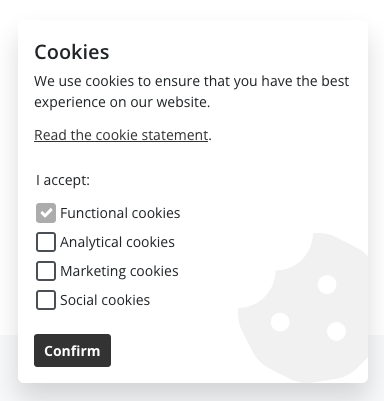Click the page backdrop above the dialog
Viewport: 384px width, 401px height.
(192, 9)
